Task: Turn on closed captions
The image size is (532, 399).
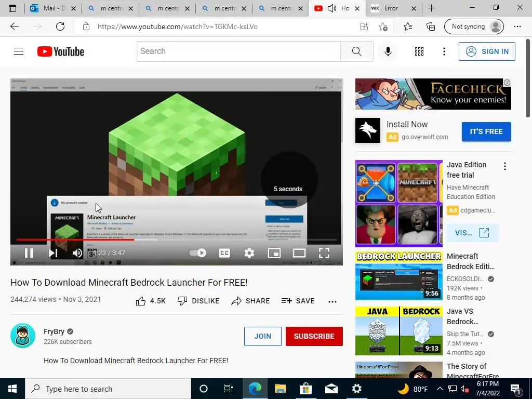Action: [x=224, y=253]
